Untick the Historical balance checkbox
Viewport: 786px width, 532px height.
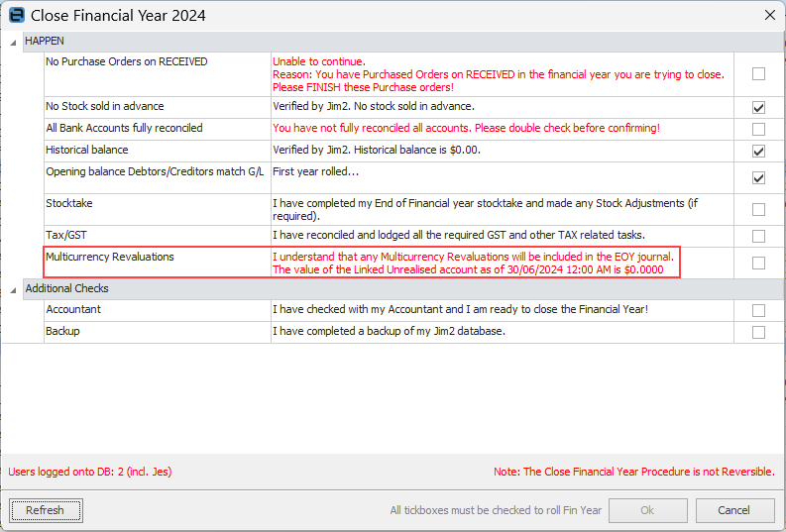[758, 151]
